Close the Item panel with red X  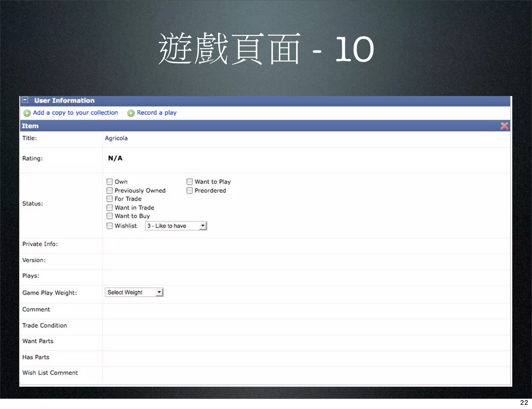504,126
